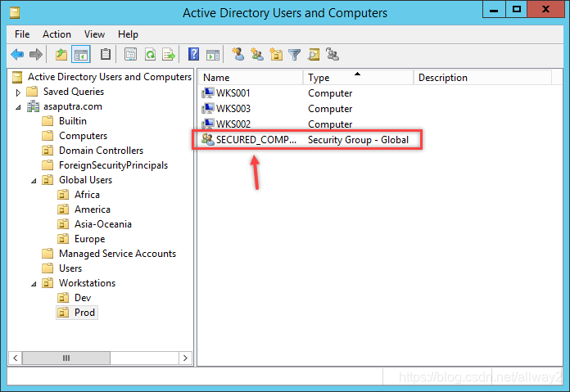The image size is (570, 392).
Task: Open the Help question mark icon
Action: pos(193,55)
